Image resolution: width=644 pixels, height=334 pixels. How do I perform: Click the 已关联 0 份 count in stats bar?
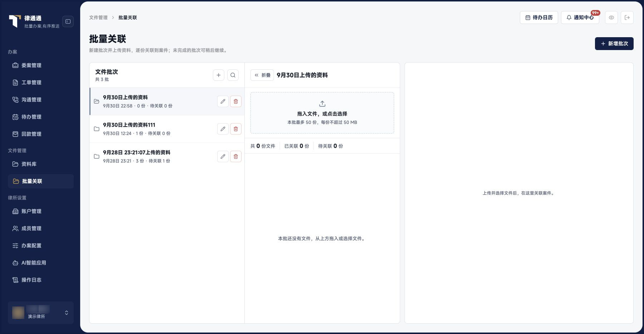coord(297,146)
